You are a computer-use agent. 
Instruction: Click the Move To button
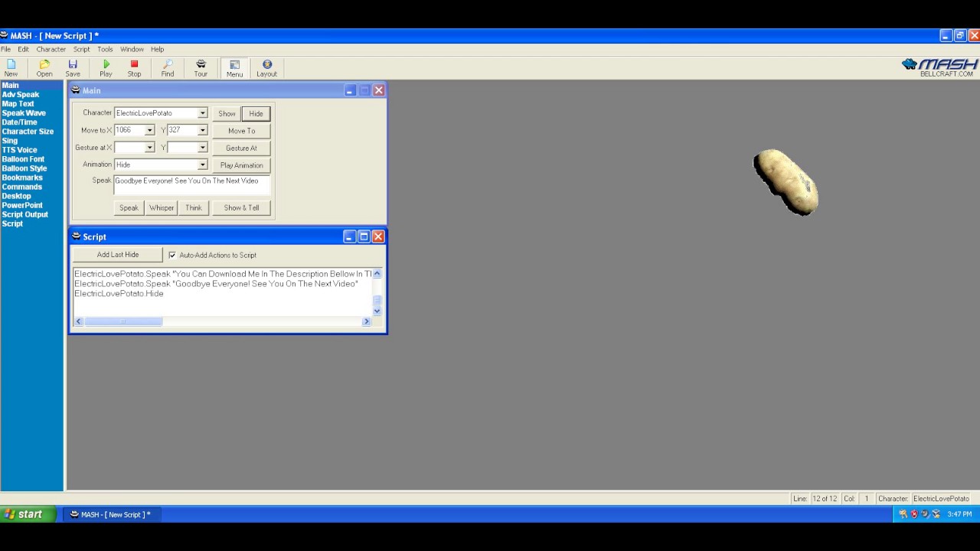click(x=241, y=131)
